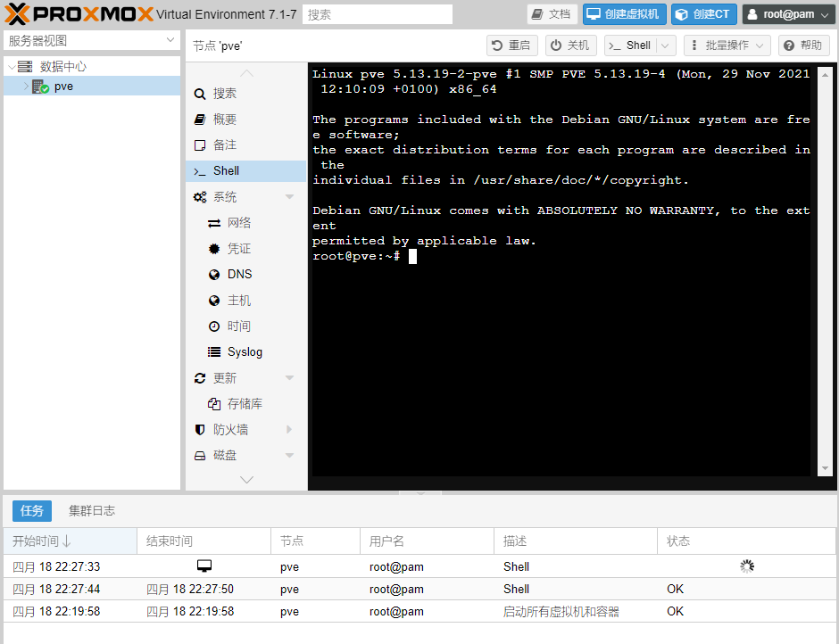
Task: Open the 时间 time settings item
Action: pos(245,326)
